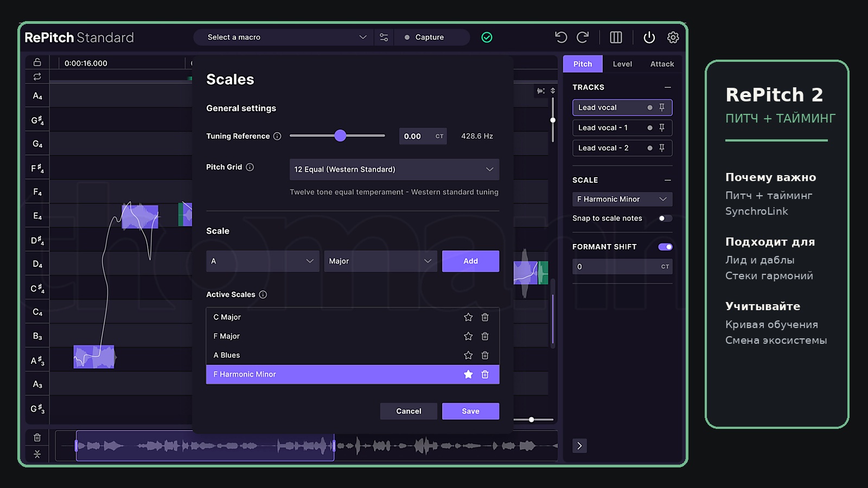
Task: Open settings gear icon
Action: click(x=673, y=37)
